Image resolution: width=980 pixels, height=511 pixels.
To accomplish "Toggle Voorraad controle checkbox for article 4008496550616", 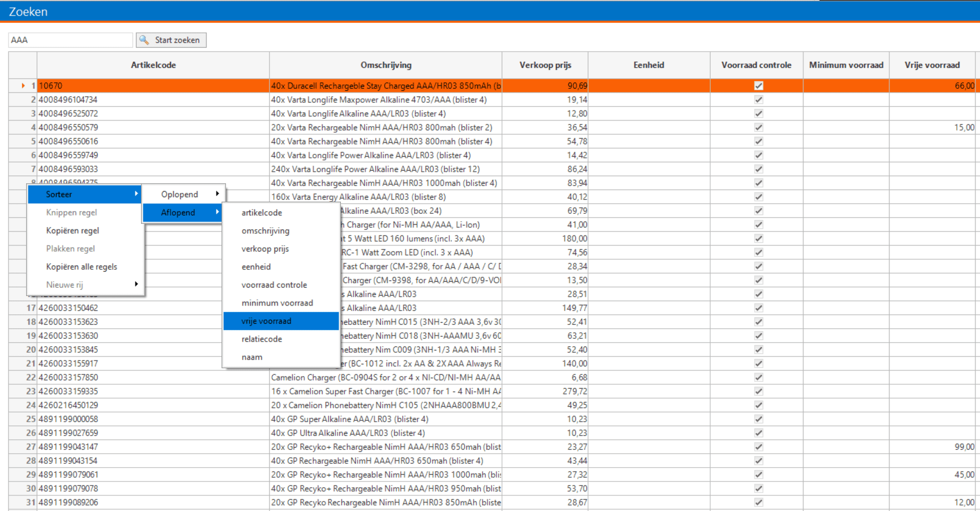I will (x=758, y=141).
